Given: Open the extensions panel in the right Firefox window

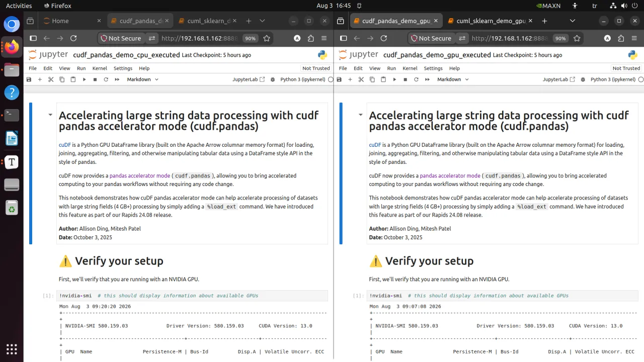Looking at the screenshot, I should coord(621,38).
